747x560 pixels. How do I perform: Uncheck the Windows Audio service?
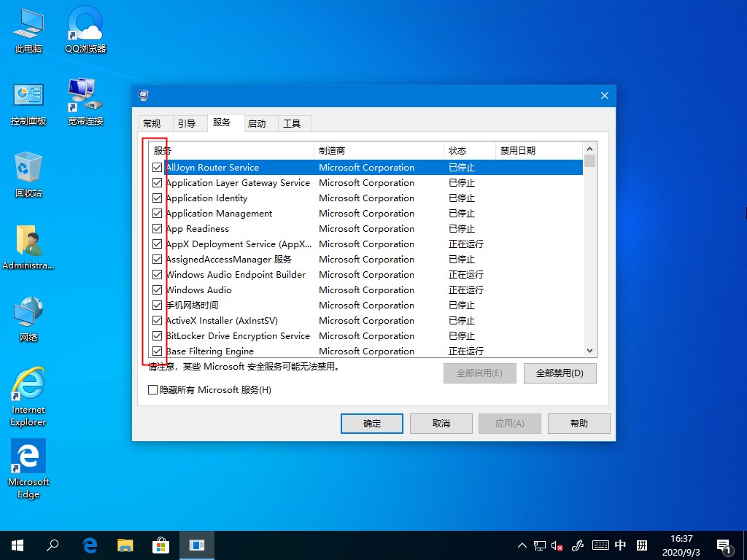(156, 289)
